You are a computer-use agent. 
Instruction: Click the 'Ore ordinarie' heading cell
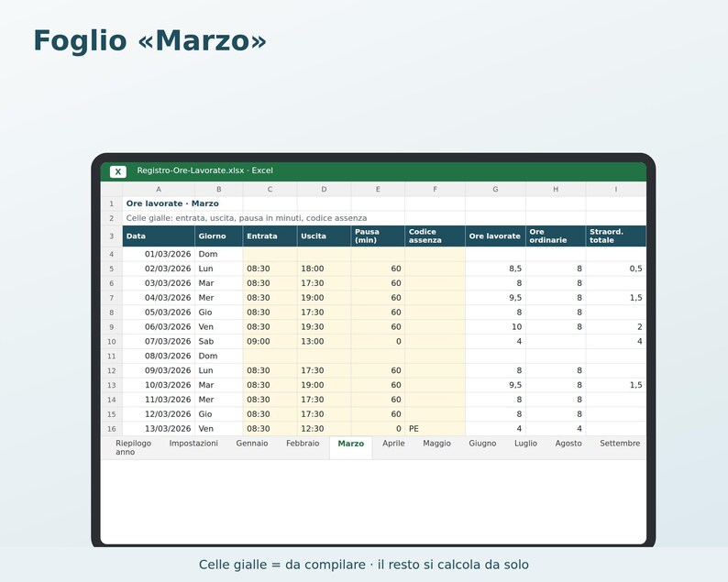[x=556, y=236]
